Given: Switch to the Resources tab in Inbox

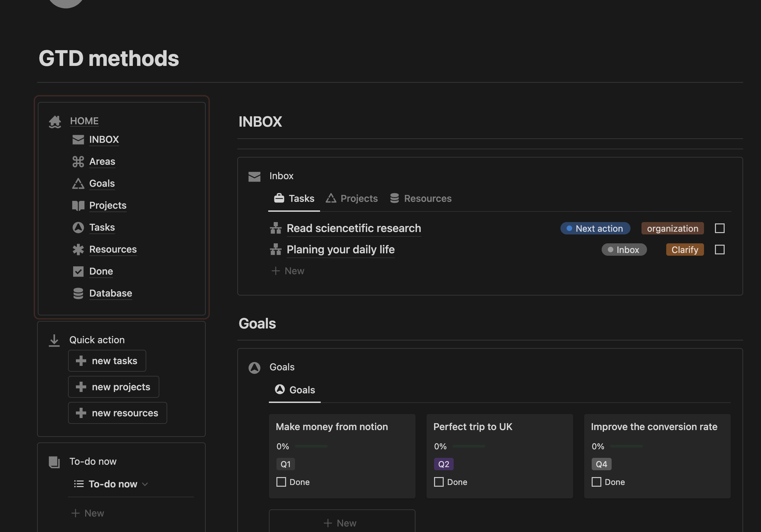Looking at the screenshot, I should 421,198.
